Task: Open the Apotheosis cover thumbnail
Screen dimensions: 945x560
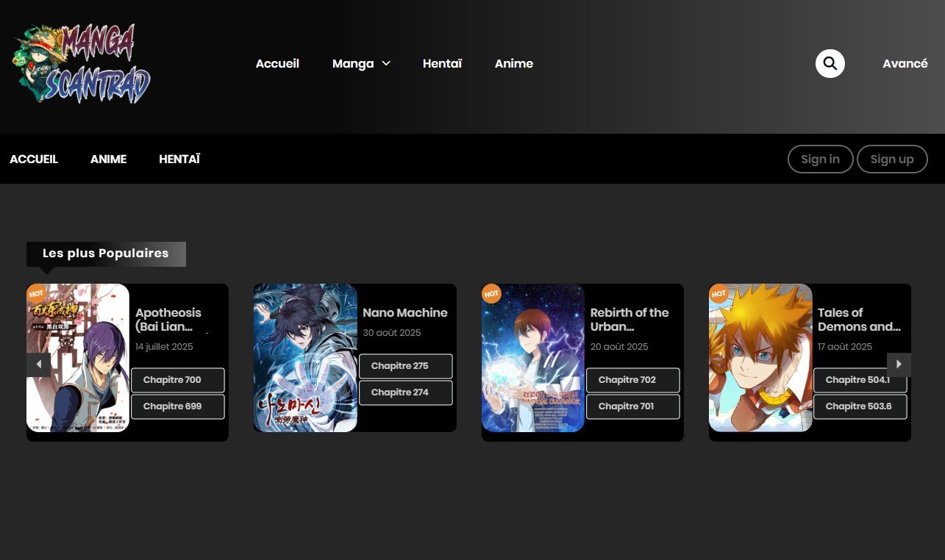Action: [x=78, y=358]
